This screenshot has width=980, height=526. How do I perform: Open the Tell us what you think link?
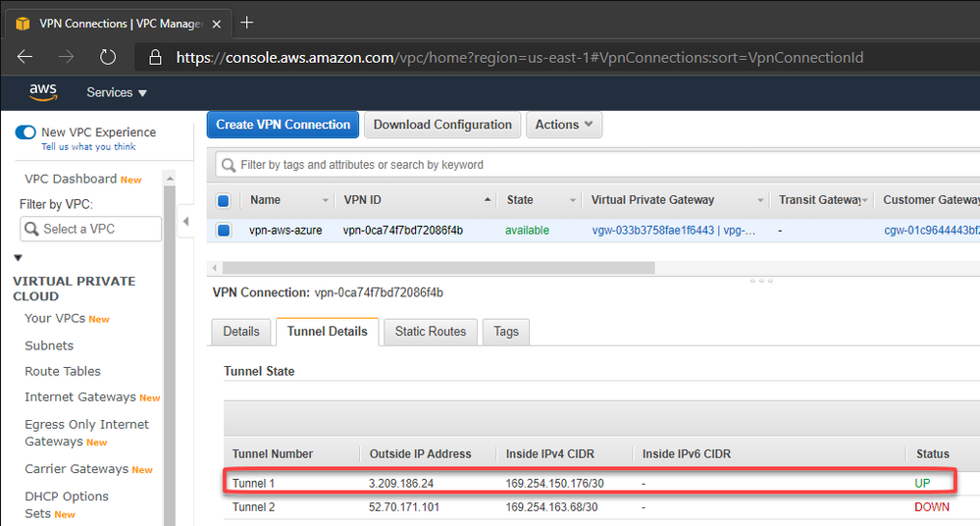coord(88,147)
